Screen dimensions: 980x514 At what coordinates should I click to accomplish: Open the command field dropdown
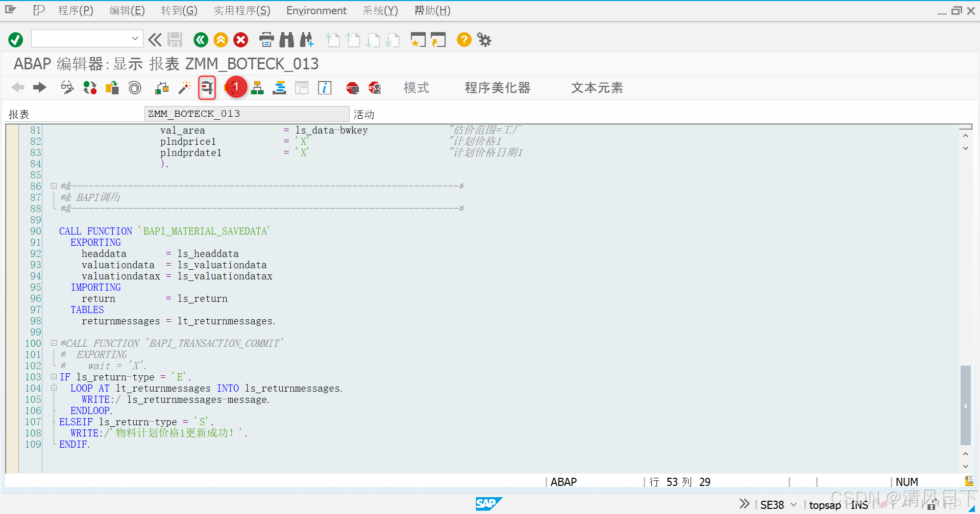[x=135, y=38]
